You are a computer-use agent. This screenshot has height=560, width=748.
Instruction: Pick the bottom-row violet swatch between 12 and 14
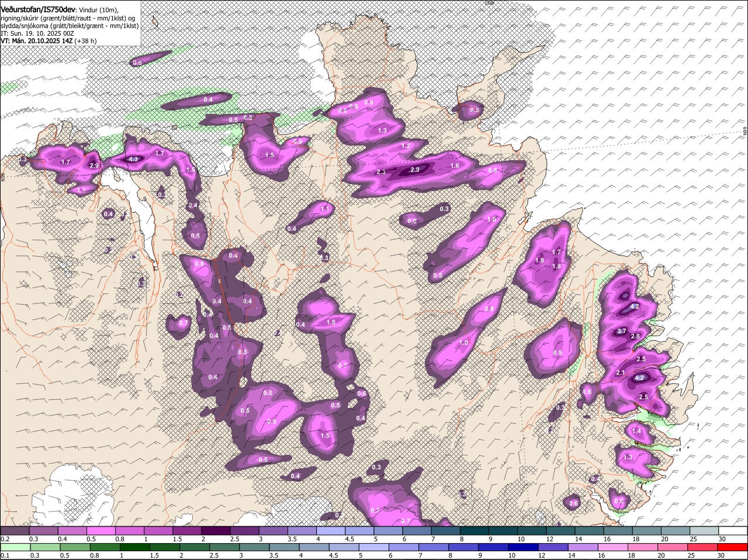pyautogui.click(x=553, y=548)
